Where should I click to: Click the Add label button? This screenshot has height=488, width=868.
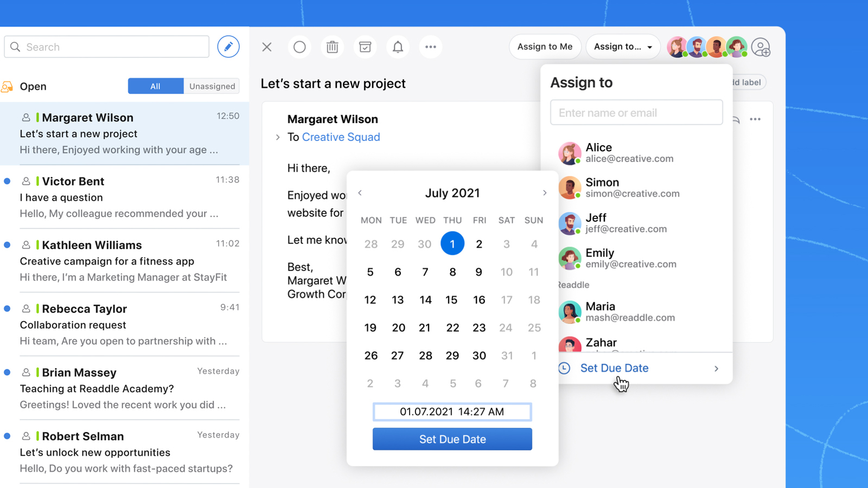[x=749, y=82]
